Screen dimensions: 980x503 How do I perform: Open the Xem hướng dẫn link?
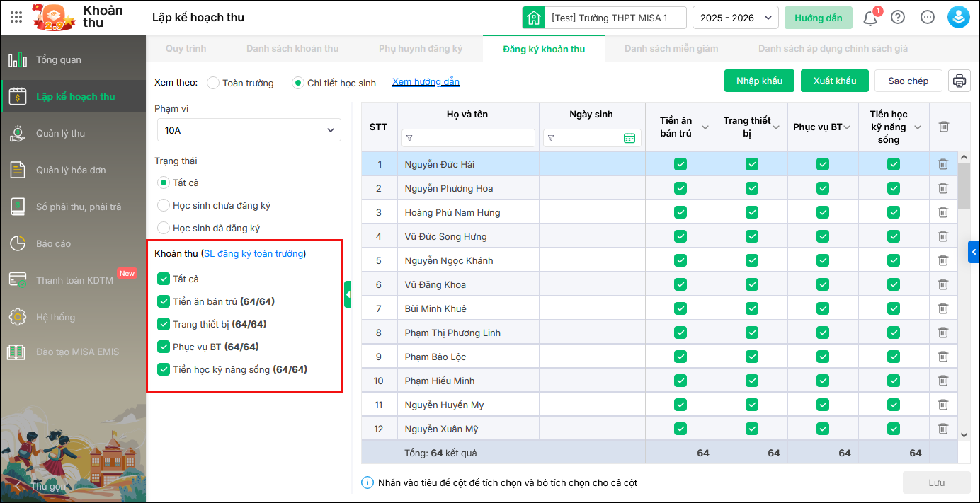click(426, 82)
